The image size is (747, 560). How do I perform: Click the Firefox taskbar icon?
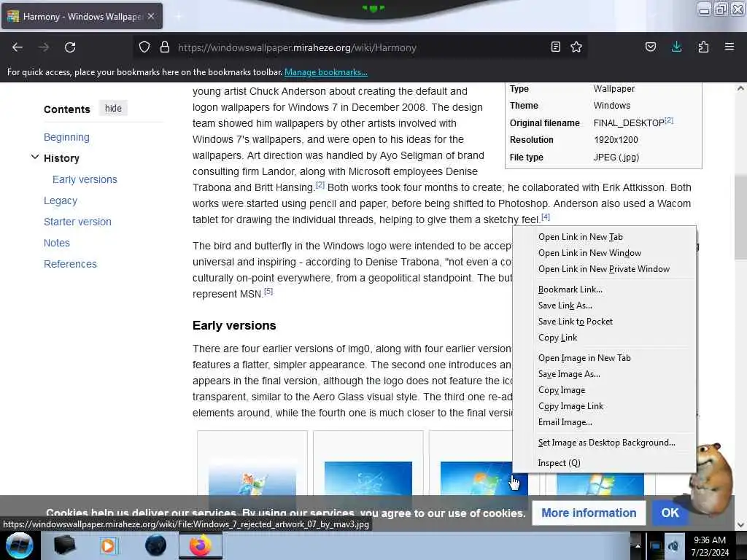[x=201, y=545]
